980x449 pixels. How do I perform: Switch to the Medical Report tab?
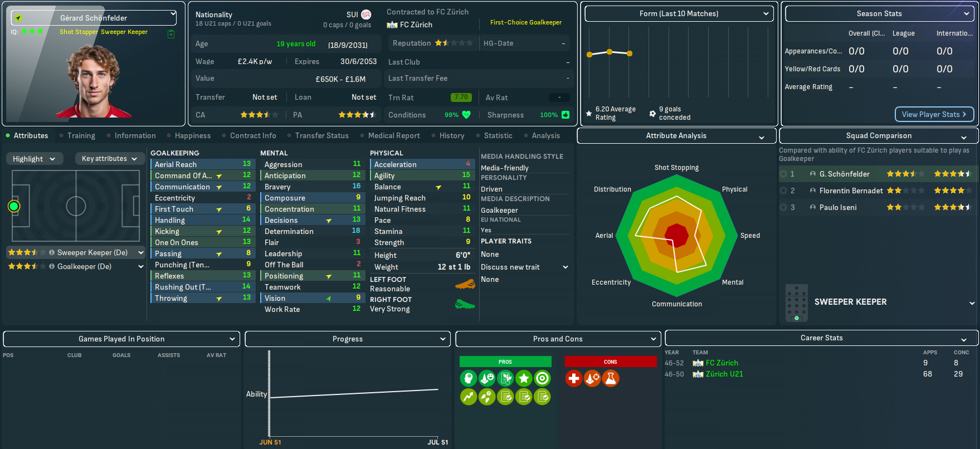coord(394,135)
